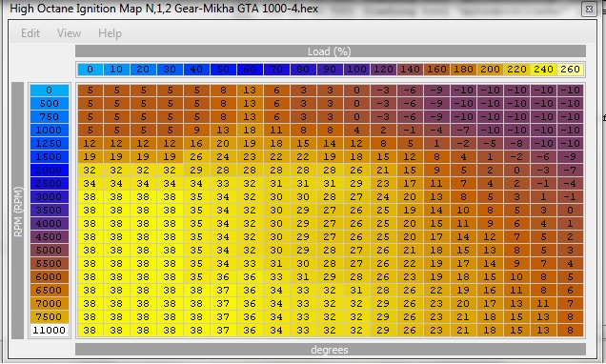Image resolution: width=606 pixels, height=364 pixels.
Task: Select cell at 11000 RPM, 260 load
Action: [570, 331]
